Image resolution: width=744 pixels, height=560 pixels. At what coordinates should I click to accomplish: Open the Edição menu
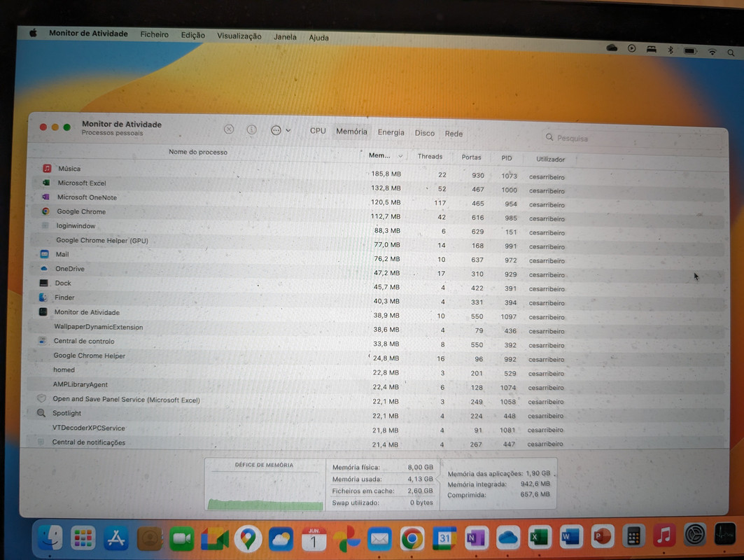[192, 35]
